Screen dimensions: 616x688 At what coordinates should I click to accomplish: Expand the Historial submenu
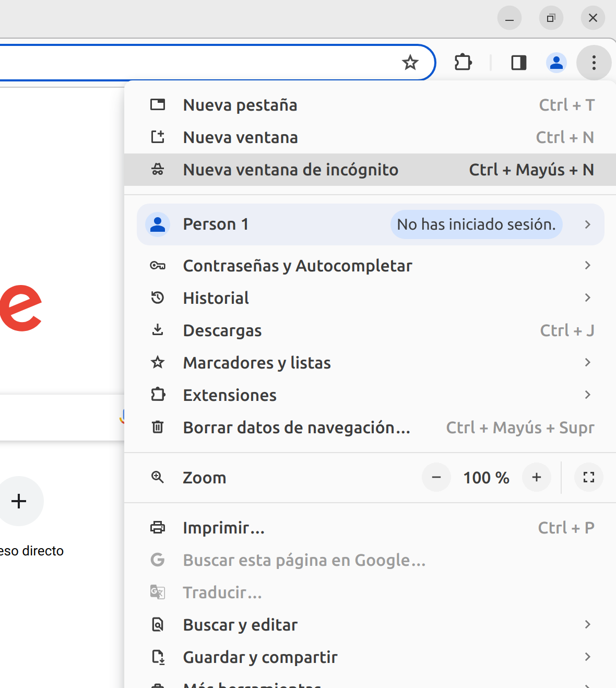click(216, 298)
